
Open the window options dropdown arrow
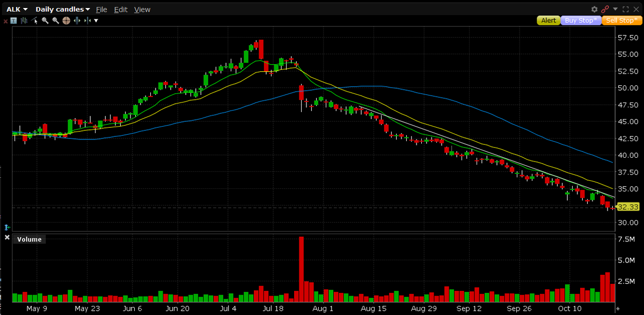click(x=615, y=9)
